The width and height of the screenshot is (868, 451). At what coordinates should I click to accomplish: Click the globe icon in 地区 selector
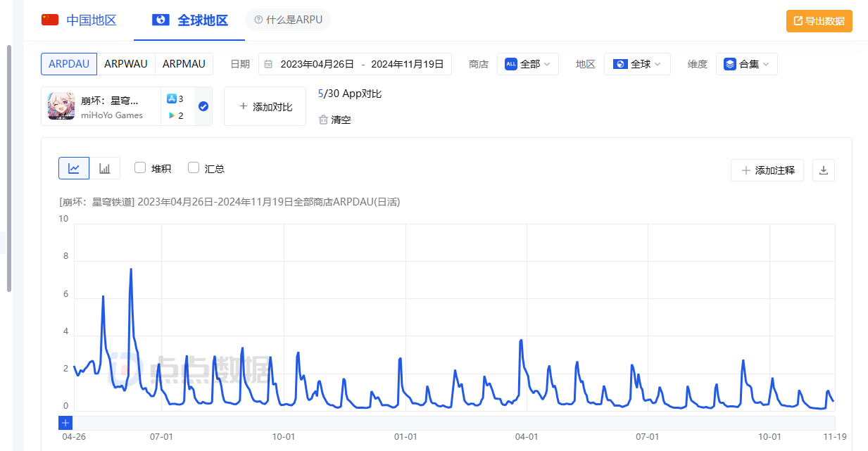620,64
